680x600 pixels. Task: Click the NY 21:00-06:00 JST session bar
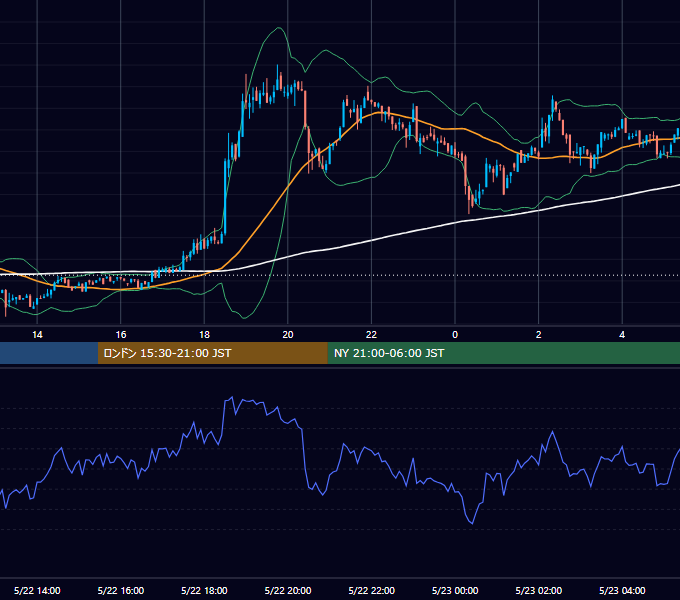tap(503, 353)
